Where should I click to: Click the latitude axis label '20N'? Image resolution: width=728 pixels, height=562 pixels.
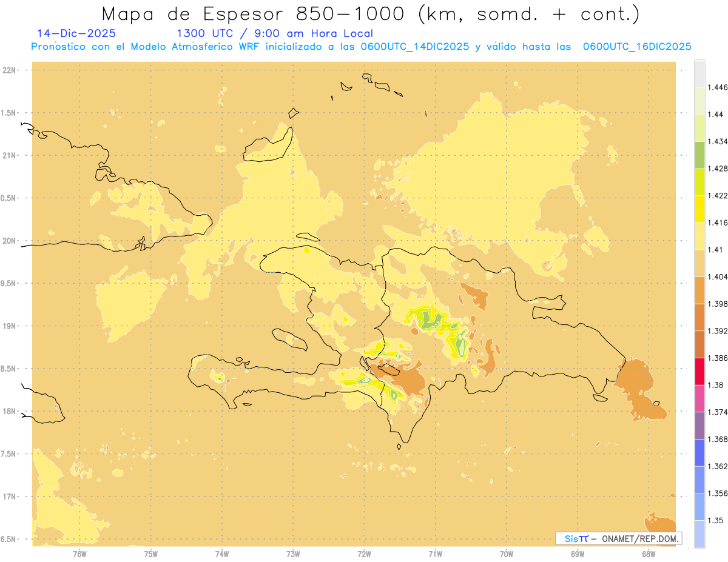click(10, 241)
